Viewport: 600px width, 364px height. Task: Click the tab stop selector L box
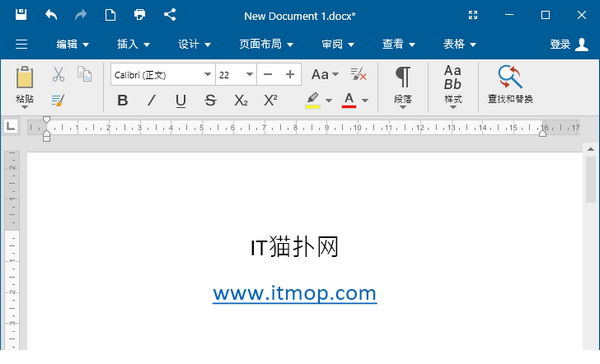coord(11,126)
